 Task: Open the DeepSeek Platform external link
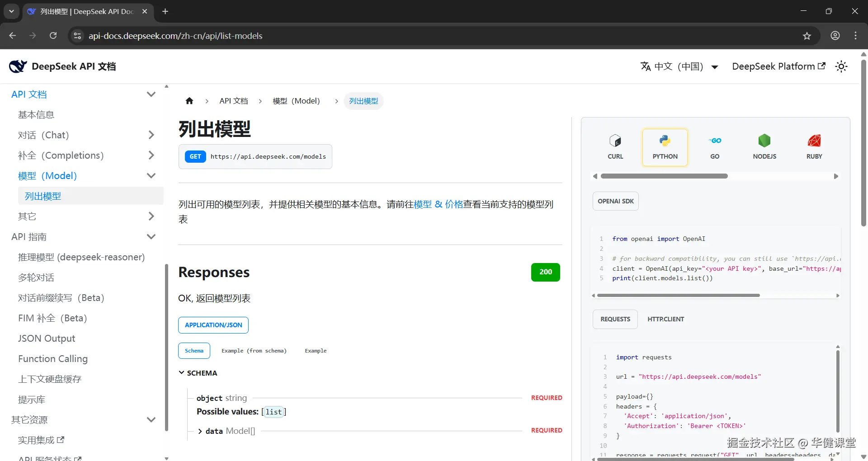pyautogui.click(x=778, y=66)
